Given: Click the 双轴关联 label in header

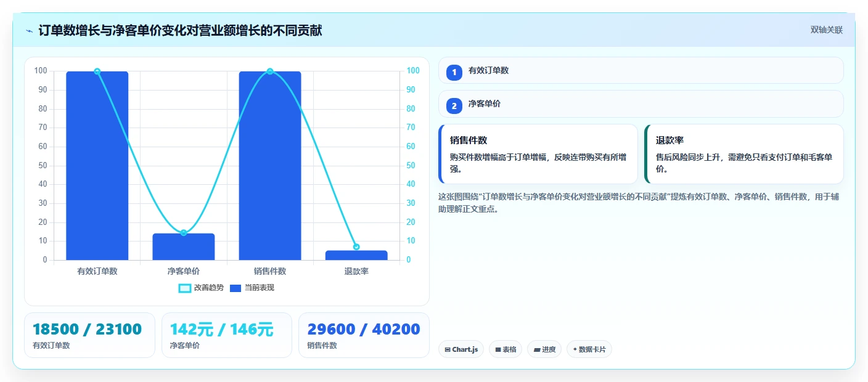Looking at the screenshot, I should [x=826, y=30].
